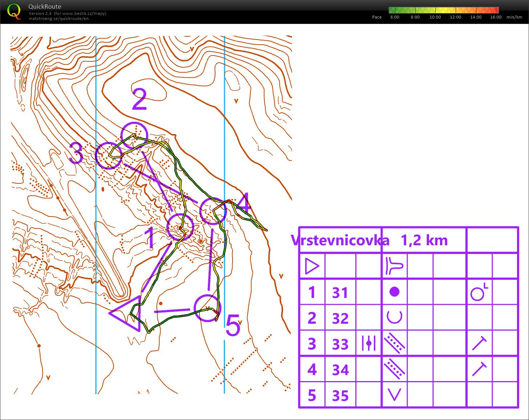Select control circle 1 on the map

pyautogui.click(x=180, y=227)
